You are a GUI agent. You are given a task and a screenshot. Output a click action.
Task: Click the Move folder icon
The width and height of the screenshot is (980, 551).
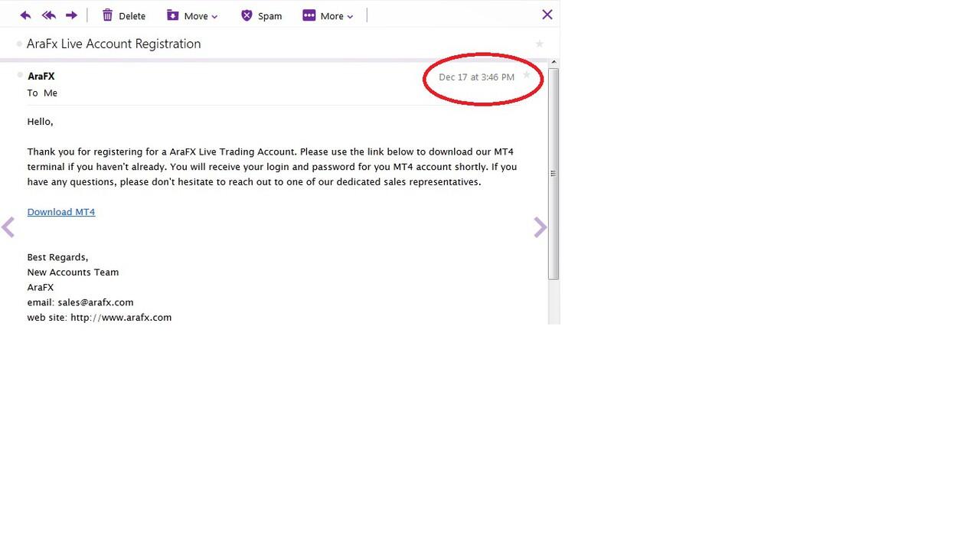pyautogui.click(x=172, y=15)
